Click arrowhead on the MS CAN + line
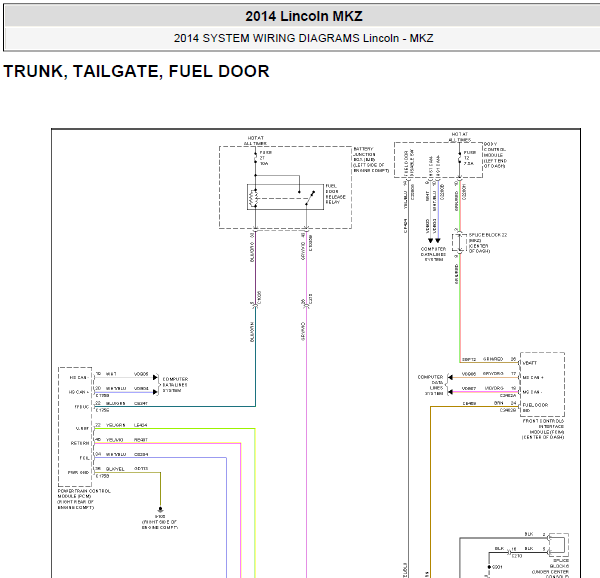600x578 pixels. (x=450, y=378)
